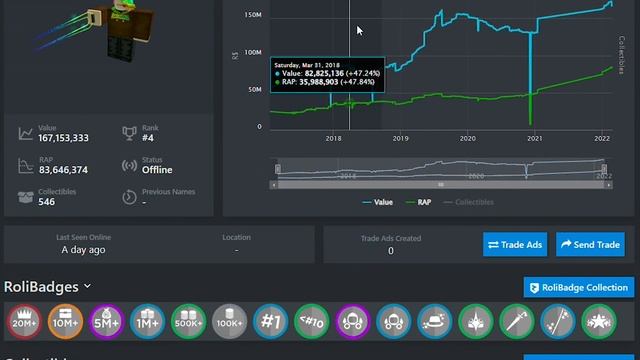Click the Send Trade button

(590, 244)
